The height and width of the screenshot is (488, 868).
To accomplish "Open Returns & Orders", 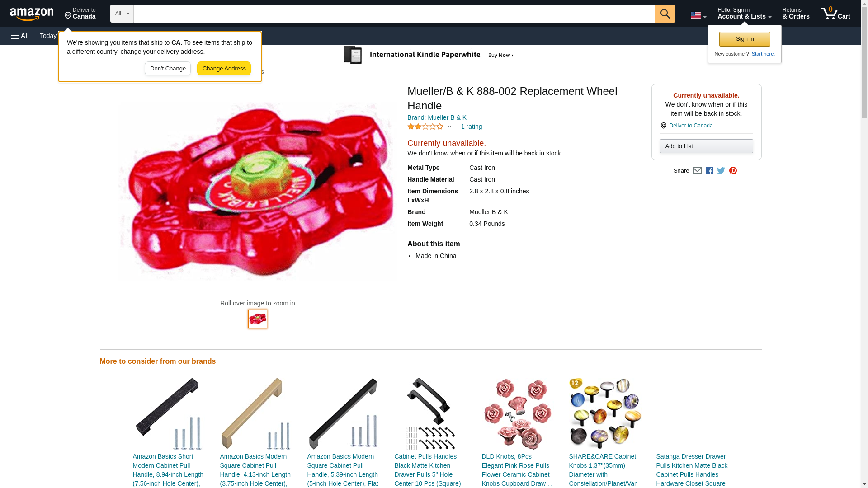I will 796,14.
